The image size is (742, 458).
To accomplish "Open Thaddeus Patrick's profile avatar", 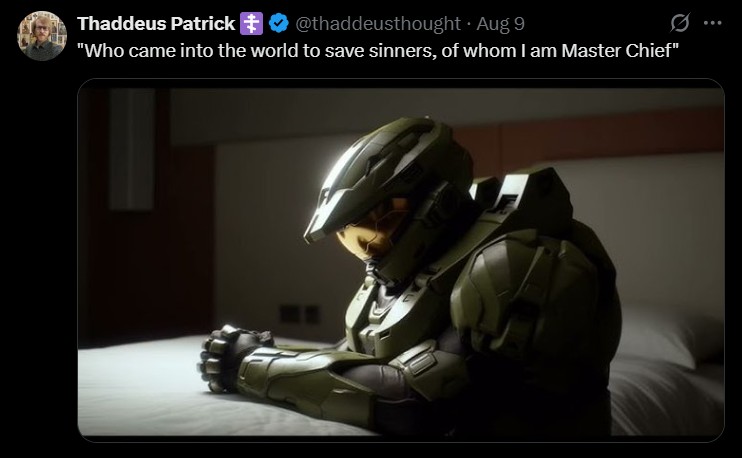I will click(x=42, y=36).
